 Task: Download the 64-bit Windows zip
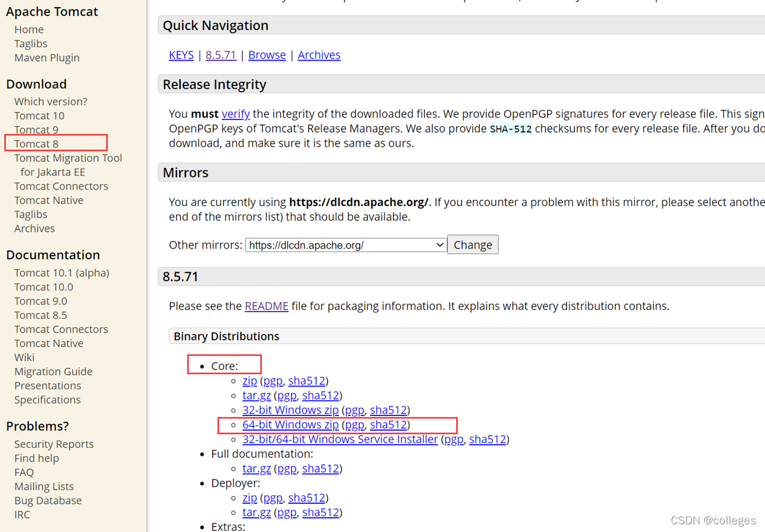[x=291, y=425]
